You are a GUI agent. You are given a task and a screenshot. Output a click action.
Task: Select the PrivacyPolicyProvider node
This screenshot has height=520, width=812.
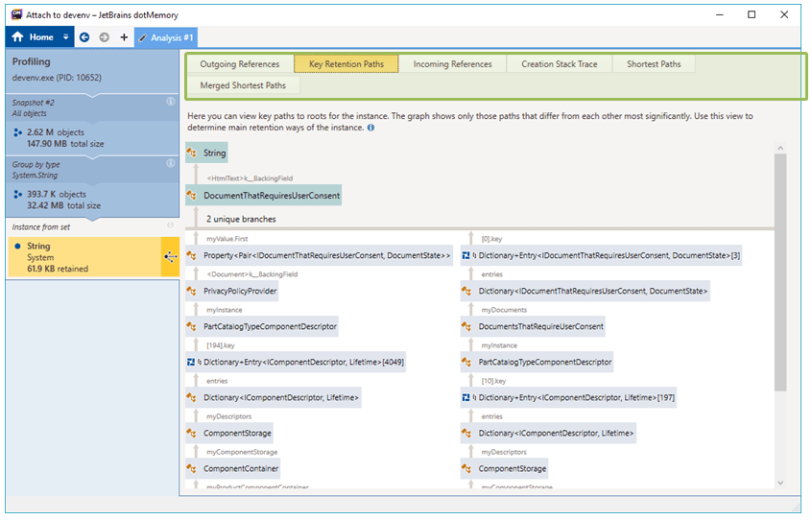pyautogui.click(x=239, y=291)
